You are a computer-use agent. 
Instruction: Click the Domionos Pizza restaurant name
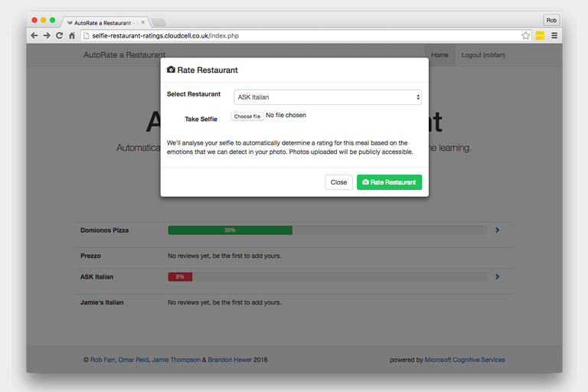pos(104,230)
